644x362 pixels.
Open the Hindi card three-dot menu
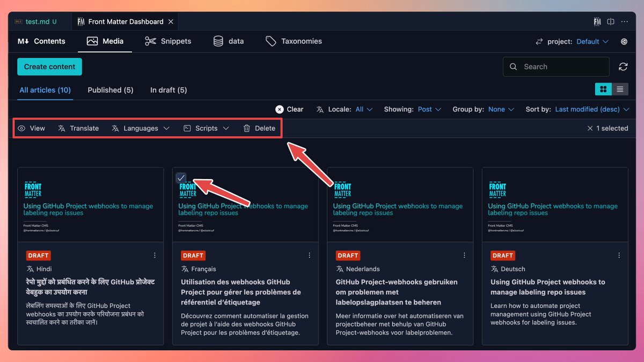click(x=155, y=255)
